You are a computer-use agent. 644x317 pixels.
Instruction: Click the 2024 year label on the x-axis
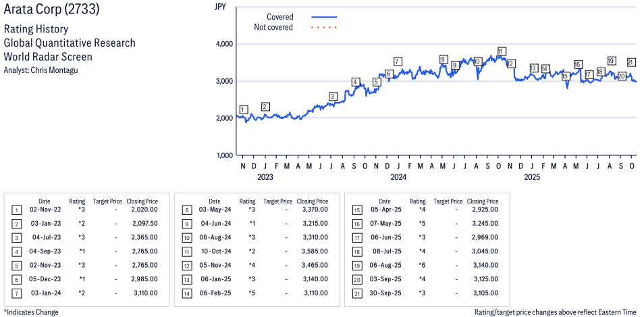pyautogui.click(x=398, y=178)
